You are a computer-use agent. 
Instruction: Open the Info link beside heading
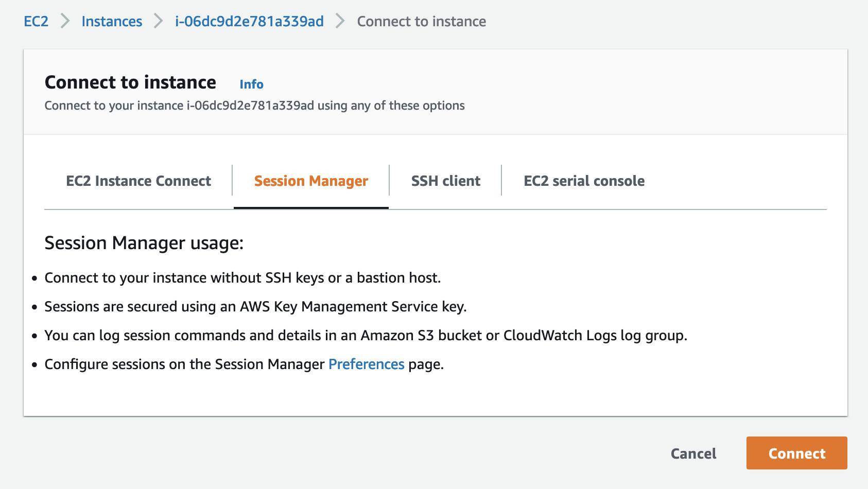click(251, 84)
